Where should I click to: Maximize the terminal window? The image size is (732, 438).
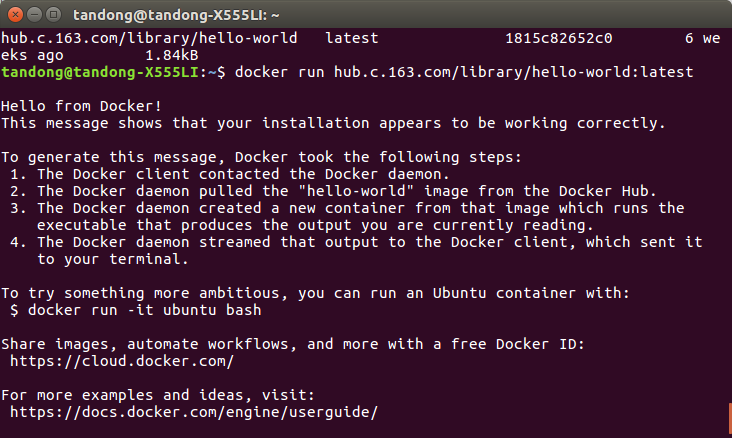(x=54, y=15)
